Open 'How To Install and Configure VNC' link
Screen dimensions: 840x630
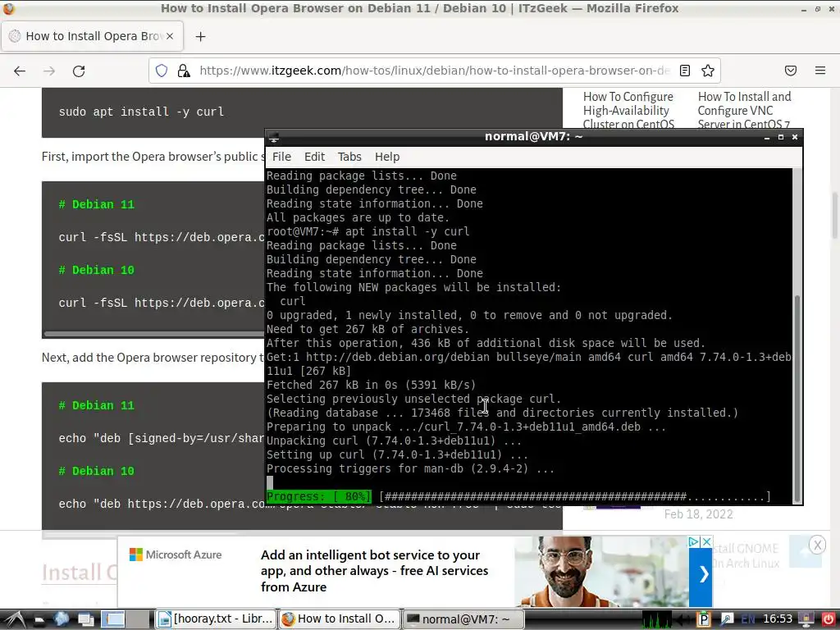(744, 111)
